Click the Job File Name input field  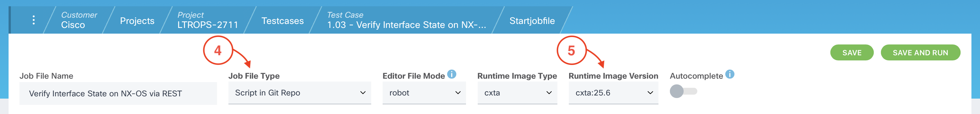pos(118,93)
